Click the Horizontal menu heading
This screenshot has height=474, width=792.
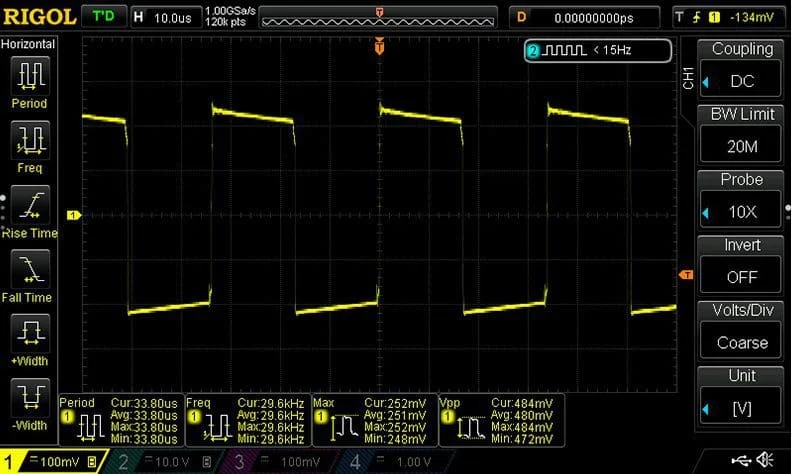28,44
